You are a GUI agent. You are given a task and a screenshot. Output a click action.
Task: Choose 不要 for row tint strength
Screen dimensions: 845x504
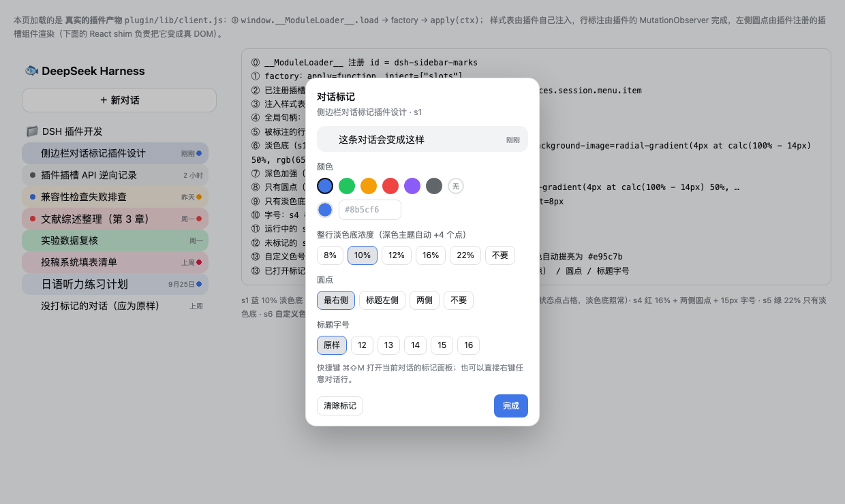tap(500, 255)
